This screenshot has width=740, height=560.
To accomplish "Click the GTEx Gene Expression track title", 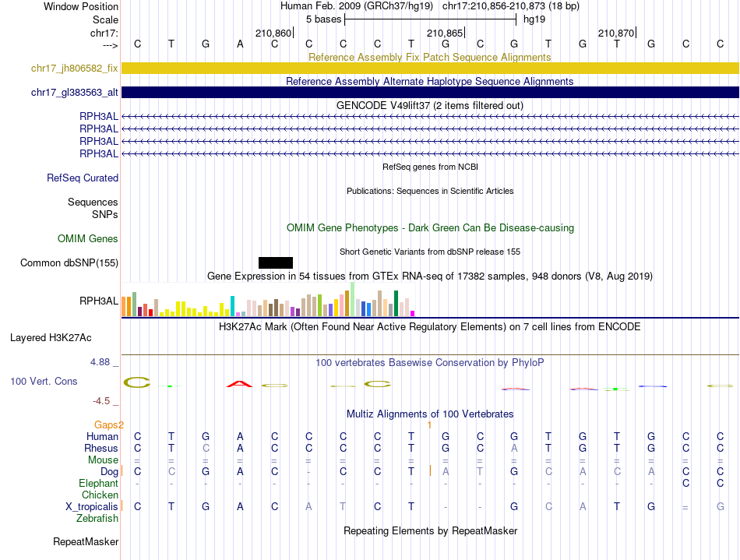I will tap(430, 276).
